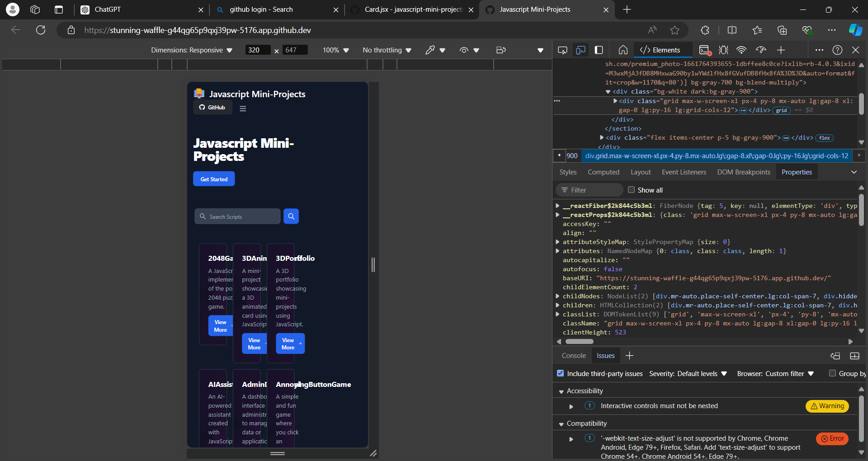Click the device posture icon in toolbar

[x=501, y=50]
